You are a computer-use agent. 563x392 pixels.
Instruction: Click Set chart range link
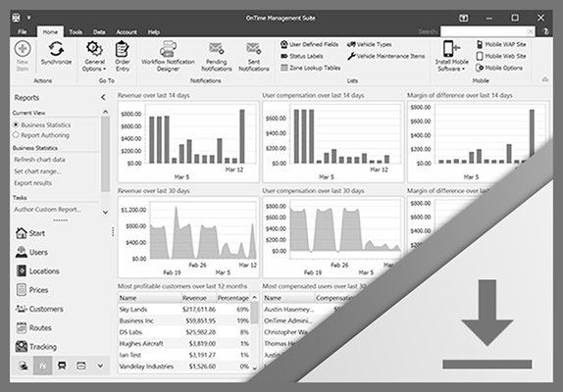tap(37, 171)
